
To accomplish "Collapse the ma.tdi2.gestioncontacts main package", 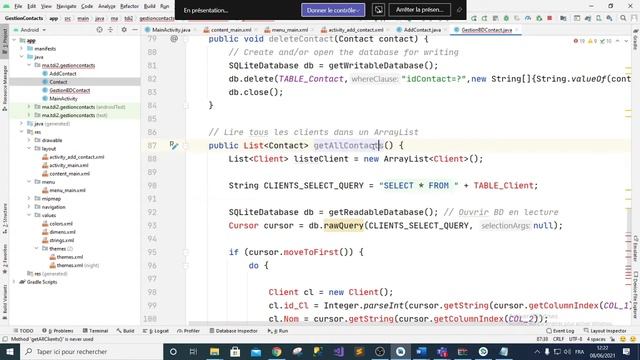I will [29, 65].
